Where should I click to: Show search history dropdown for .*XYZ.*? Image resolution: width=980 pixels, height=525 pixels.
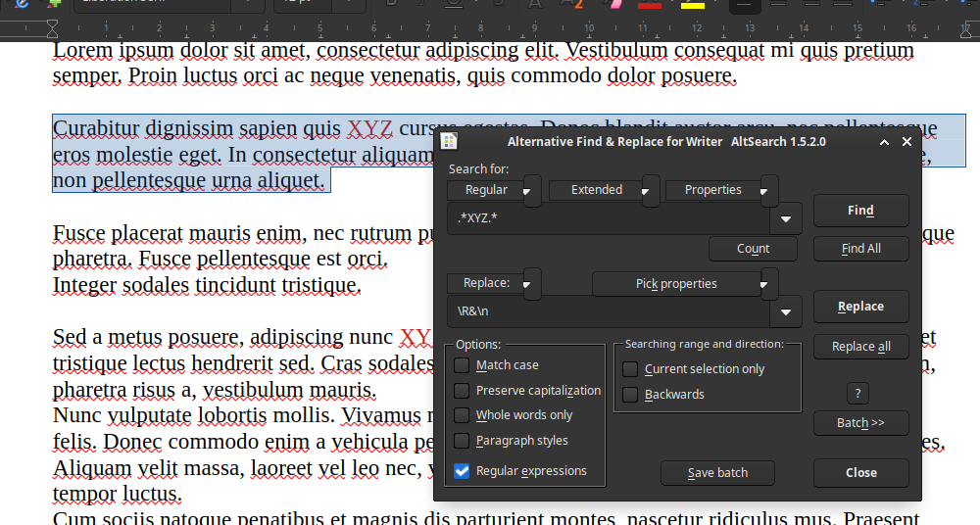point(786,218)
